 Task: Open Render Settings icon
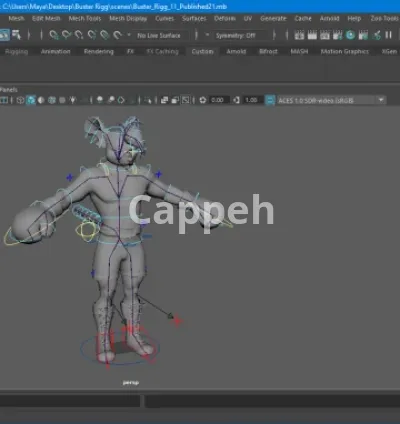coord(338,35)
